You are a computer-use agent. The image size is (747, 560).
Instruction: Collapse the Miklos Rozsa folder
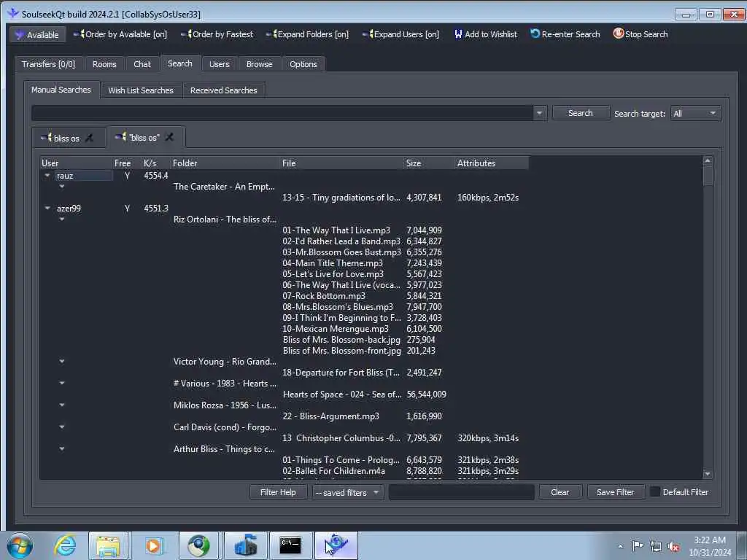coord(62,405)
